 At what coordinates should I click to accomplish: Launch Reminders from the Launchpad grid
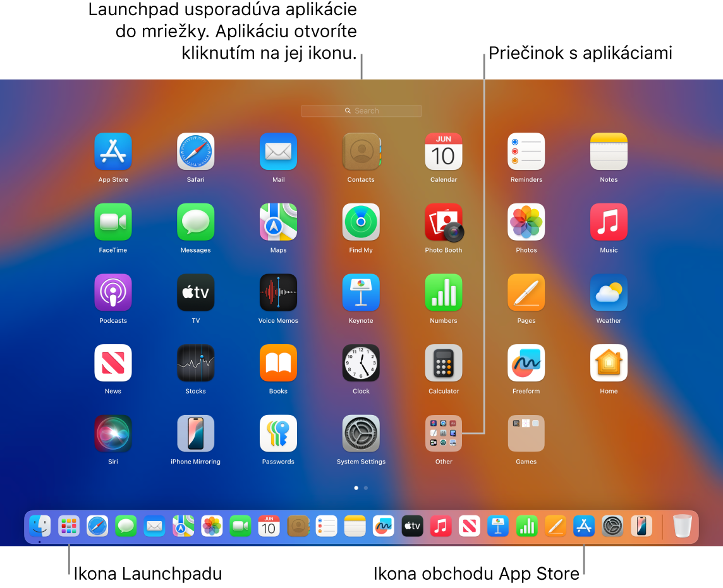tap(526, 152)
